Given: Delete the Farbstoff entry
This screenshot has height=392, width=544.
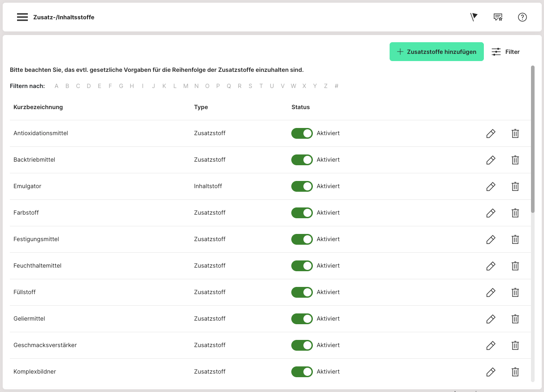Looking at the screenshot, I should [515, 213].
